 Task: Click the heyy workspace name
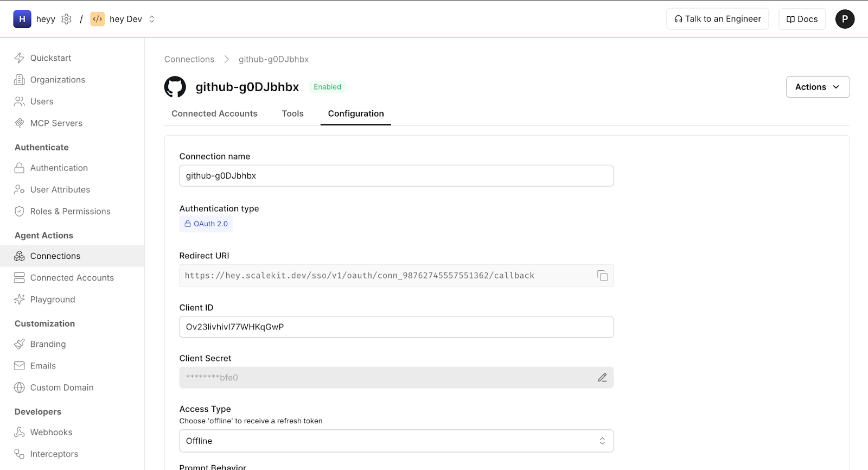pos(46,19)
